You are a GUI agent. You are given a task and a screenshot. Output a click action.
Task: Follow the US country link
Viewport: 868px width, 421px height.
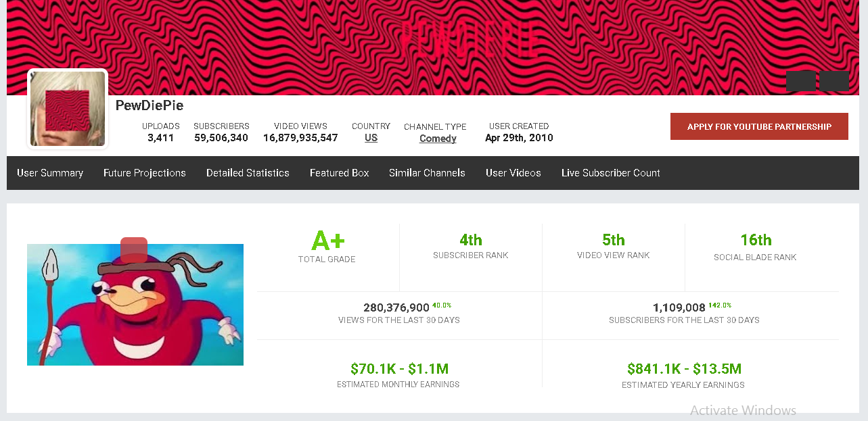(x=371, y=138)
